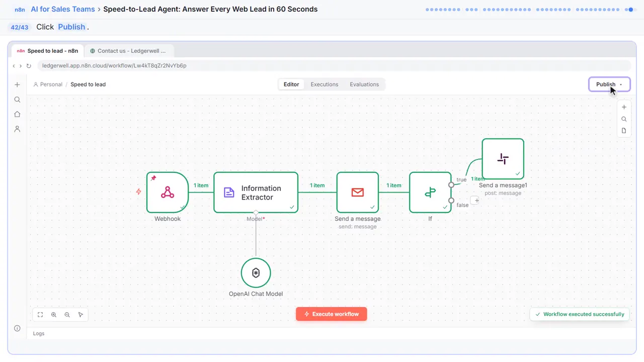644x362 pixels.
Task: Open the OpenAI Chat Model node
Action: (256, 273)
